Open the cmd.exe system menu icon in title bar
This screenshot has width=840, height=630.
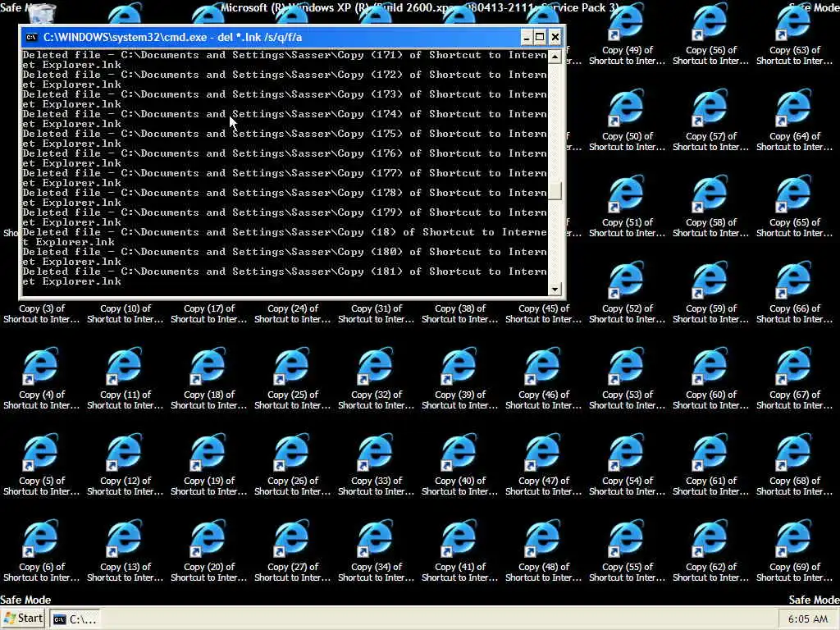pos(32,37)
